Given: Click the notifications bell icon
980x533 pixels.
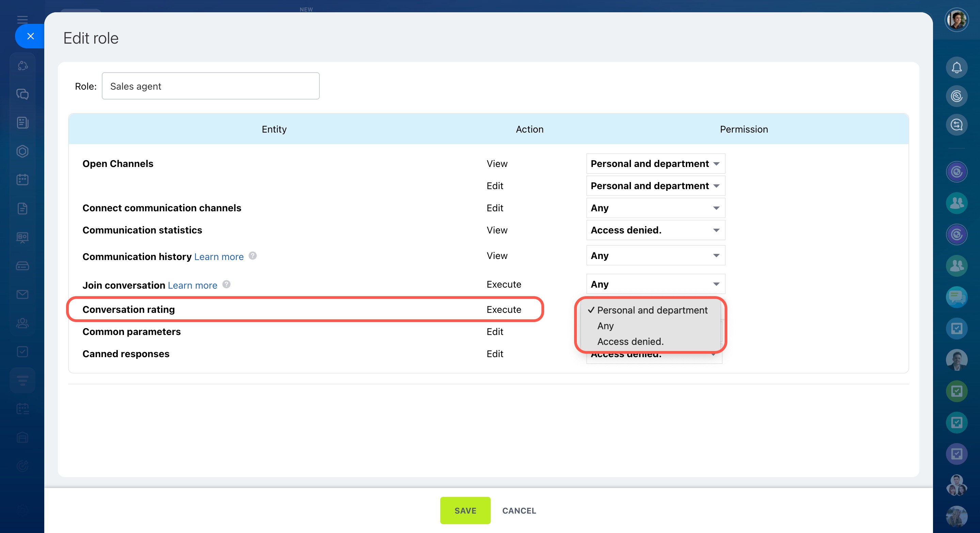Looking at the screenshot, I should [x=956, y=68].
